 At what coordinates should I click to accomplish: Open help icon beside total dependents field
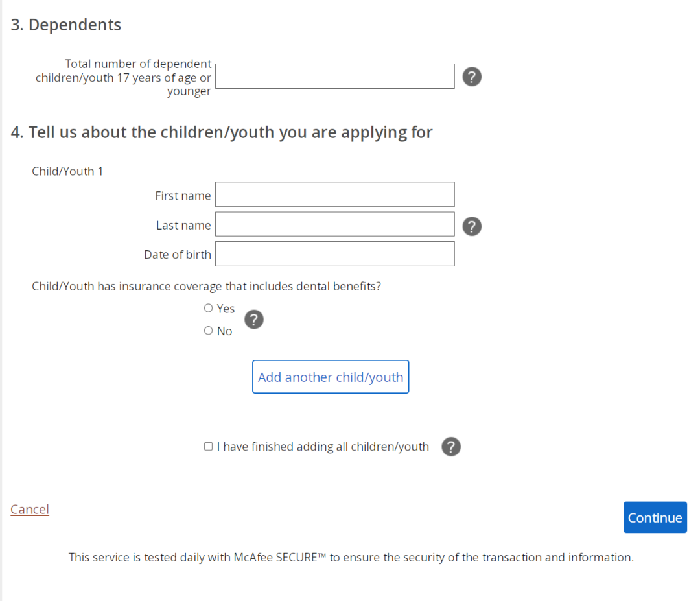[471, 77]
